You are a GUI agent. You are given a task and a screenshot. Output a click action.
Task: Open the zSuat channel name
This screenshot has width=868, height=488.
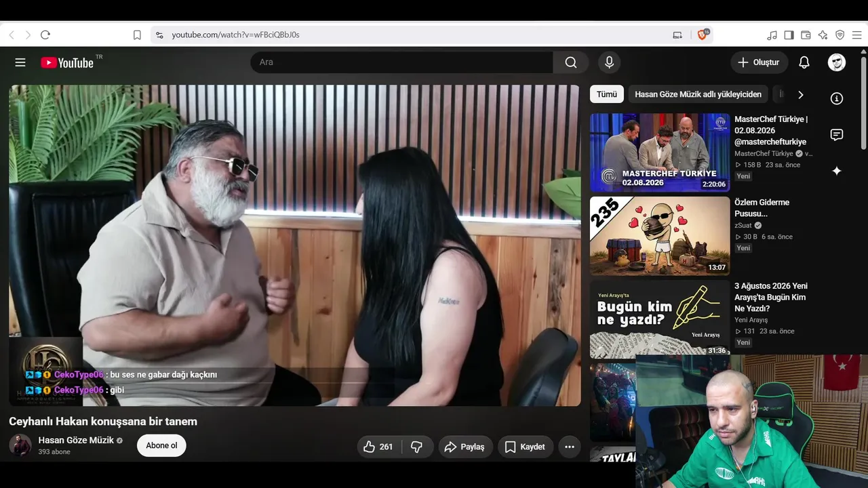pyautogui.click(x=744, y=225)
